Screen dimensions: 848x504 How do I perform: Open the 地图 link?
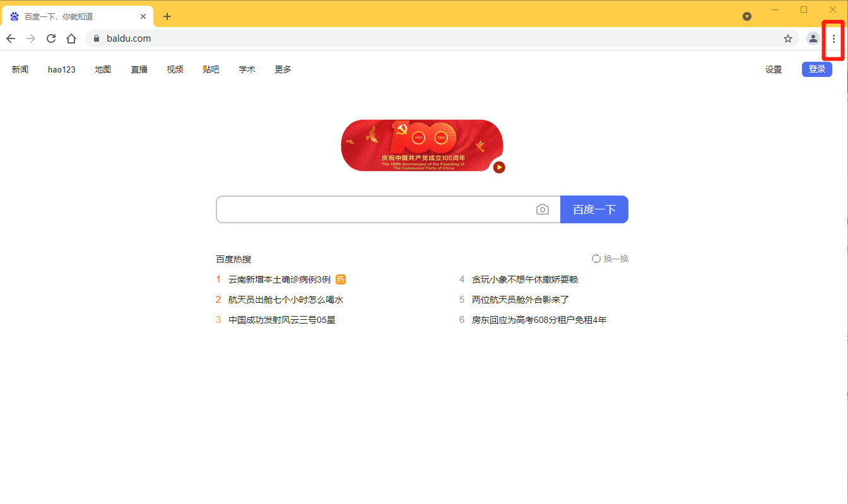[x=103, y=69]
